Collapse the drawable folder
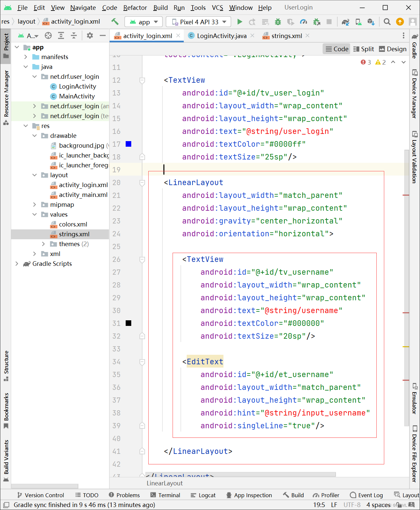420x510 pixels. 34,136
